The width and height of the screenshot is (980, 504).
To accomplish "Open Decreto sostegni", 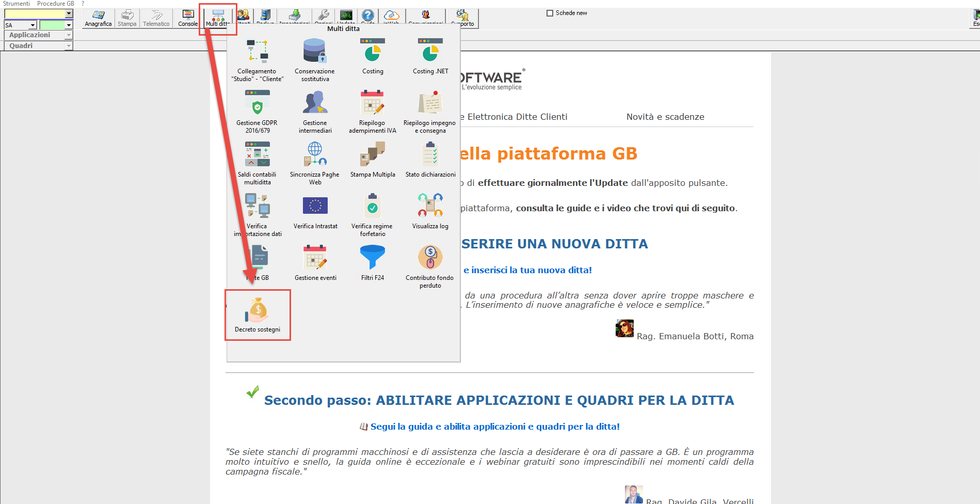I will coord(258,315).
